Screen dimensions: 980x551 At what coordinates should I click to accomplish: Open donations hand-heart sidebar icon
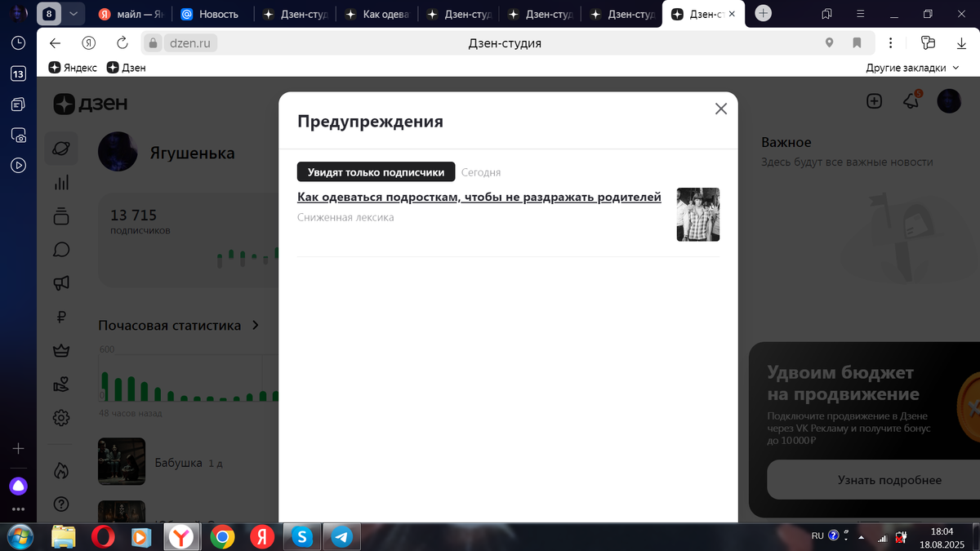(61, 384)
